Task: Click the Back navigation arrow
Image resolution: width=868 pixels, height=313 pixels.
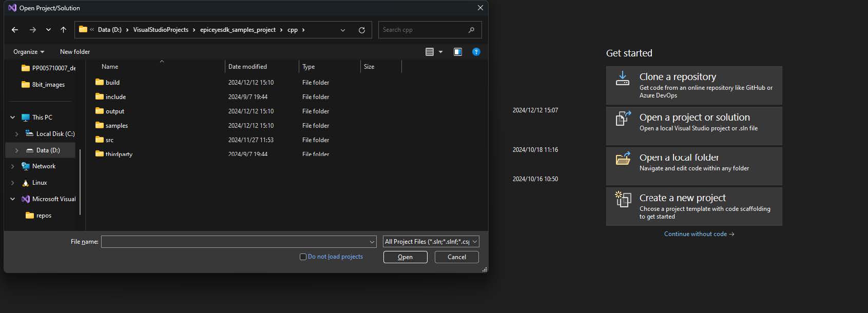Action: click(15, 30)
